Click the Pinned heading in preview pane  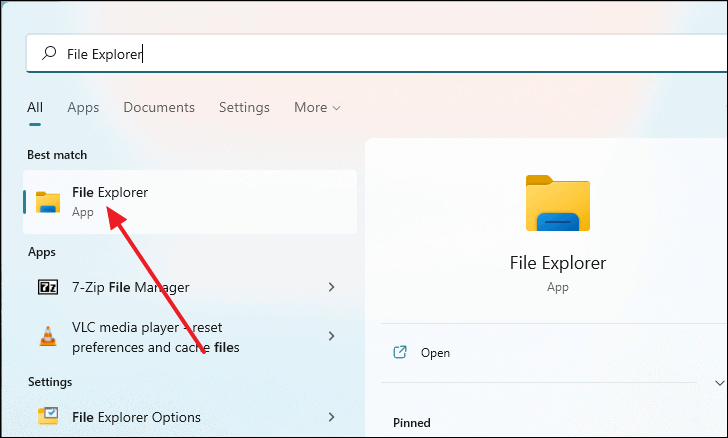[412, 423]
